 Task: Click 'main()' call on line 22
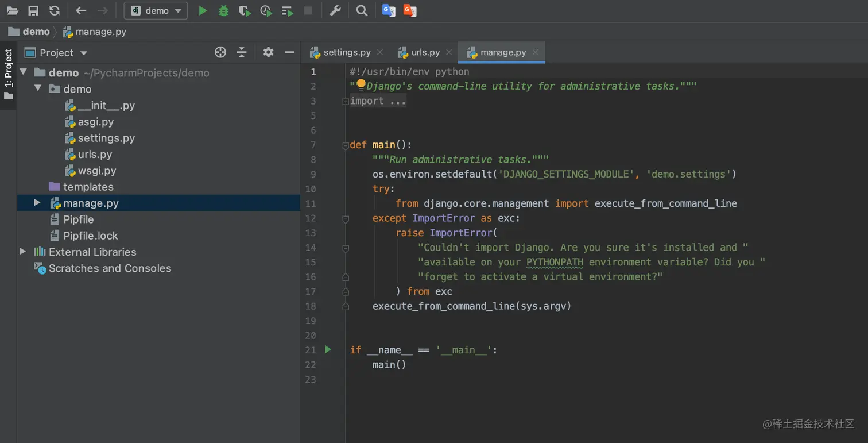tap(389, 365)
